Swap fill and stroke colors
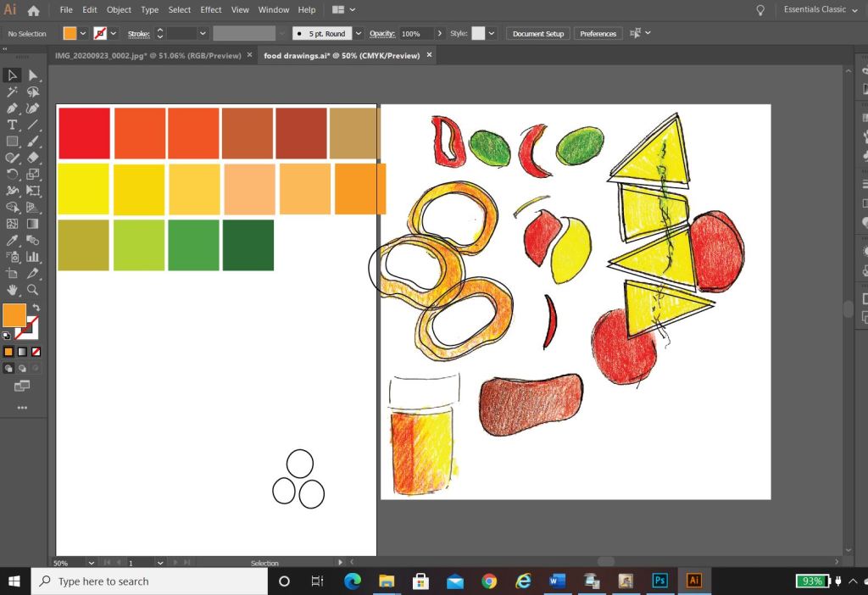 36,308
